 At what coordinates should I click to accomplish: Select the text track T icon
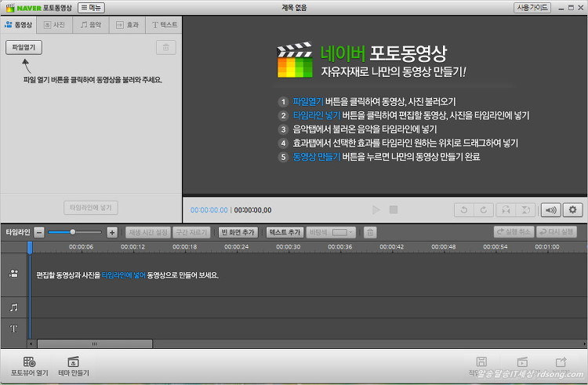pyautogui.click(x=14, y=329)
